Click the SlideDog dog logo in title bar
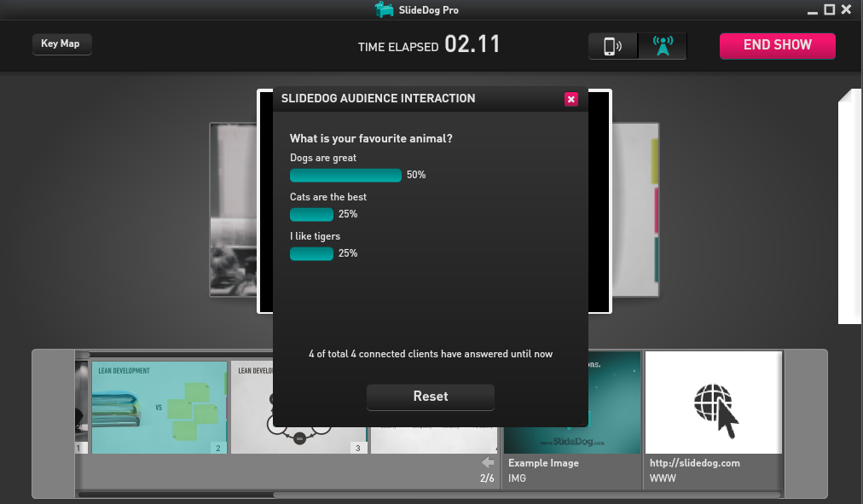The image size is (863, 504). [385, 9]
